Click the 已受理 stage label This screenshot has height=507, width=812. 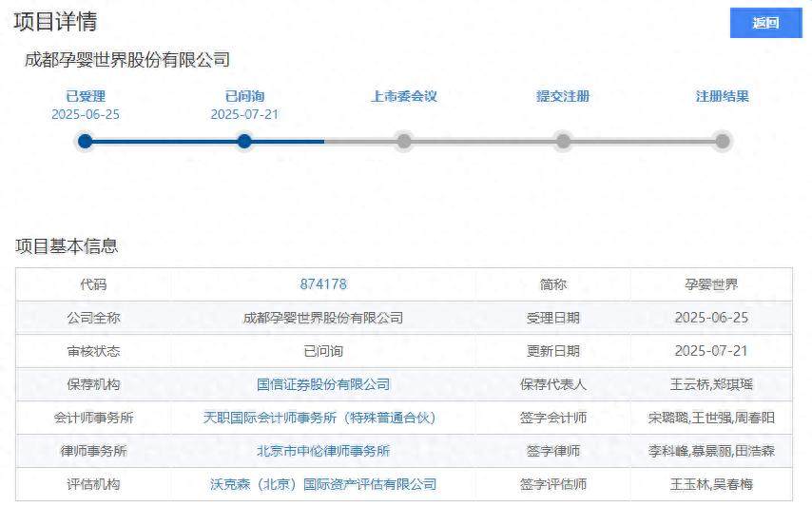[x=86, y=96]
